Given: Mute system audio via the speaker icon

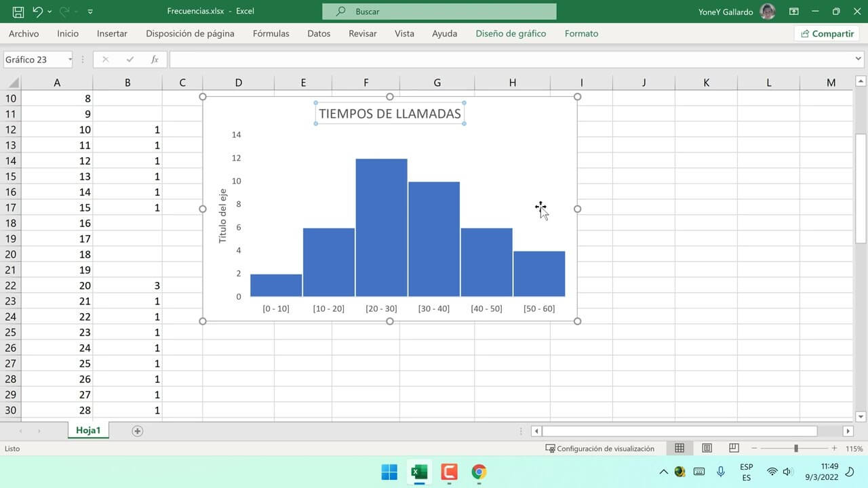Looking at the screenshot, I should (x=787, y=472).
